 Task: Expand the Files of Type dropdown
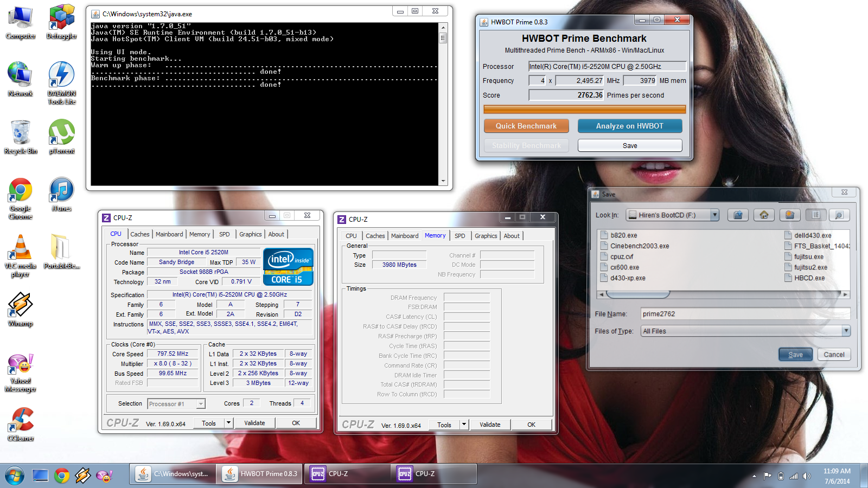(x=846, y=331)
